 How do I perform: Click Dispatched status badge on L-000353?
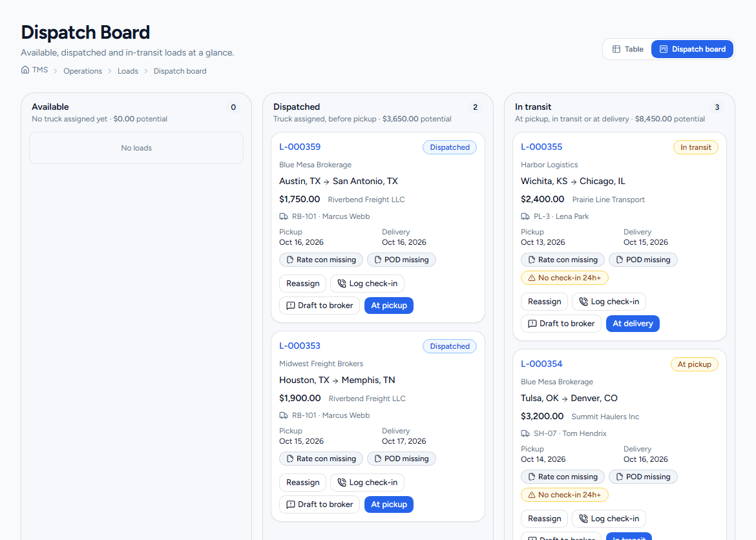[x=450, y=346]
